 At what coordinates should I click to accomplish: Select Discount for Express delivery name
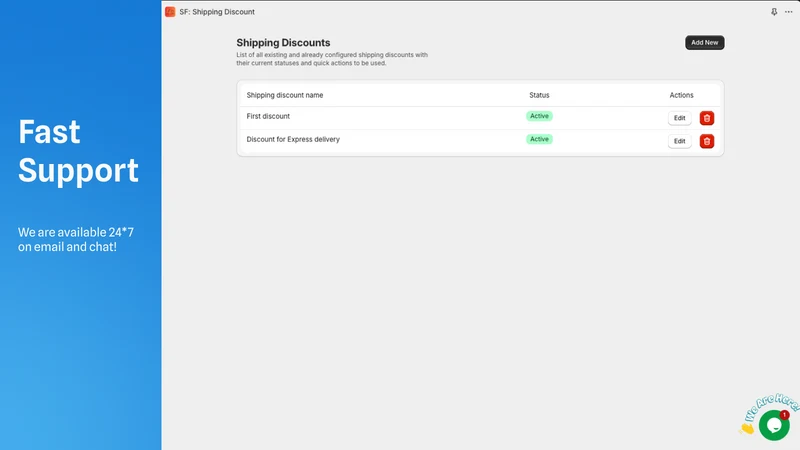click(293, 139)
